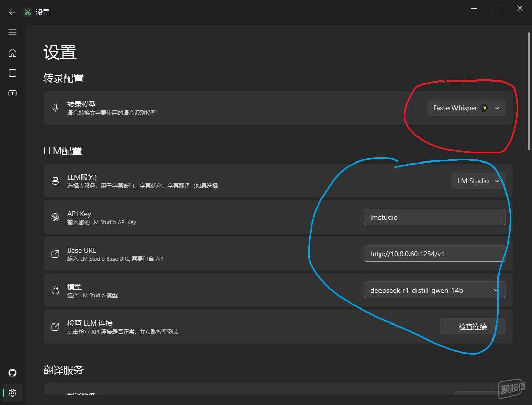Screen dimensions: 532x405
Task: Click the fingerprint icon beside API Key
Action: [55, 217]
